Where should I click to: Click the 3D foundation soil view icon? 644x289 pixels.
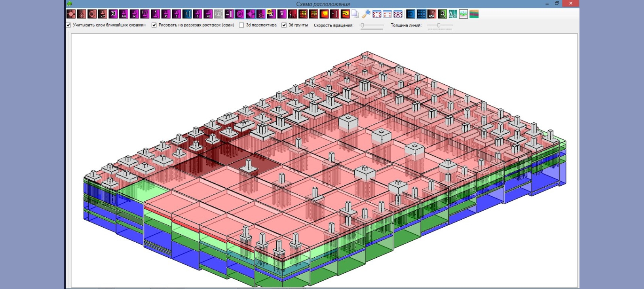[463, 14]
